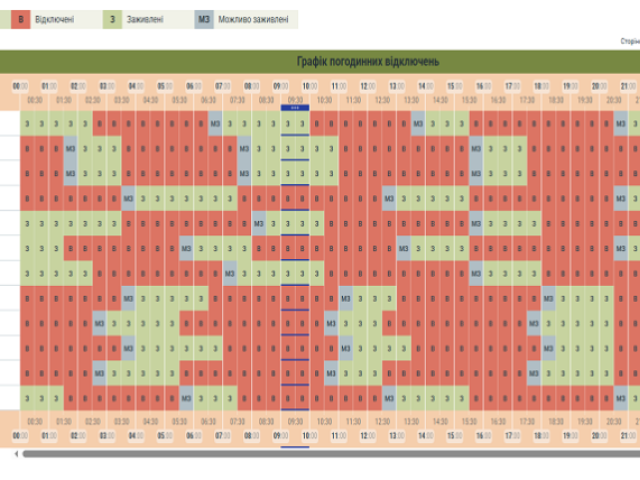Click the green 'З' legend badge

tap(112, 19)
